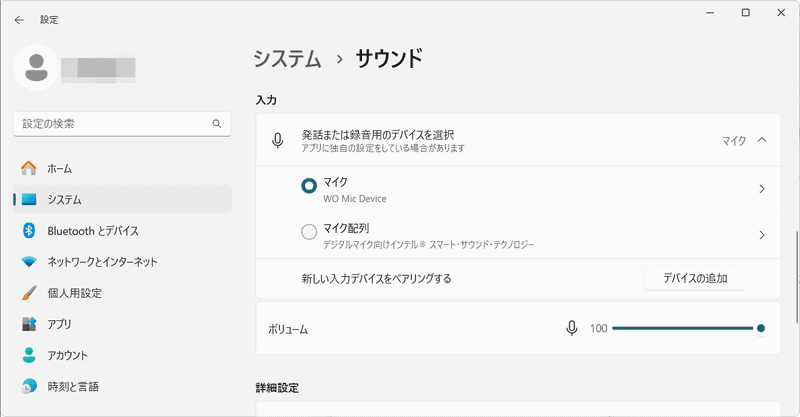Click システム in the breadcrumb
Image resolution: width=800 pixels, height=417 pixels.
288,58
